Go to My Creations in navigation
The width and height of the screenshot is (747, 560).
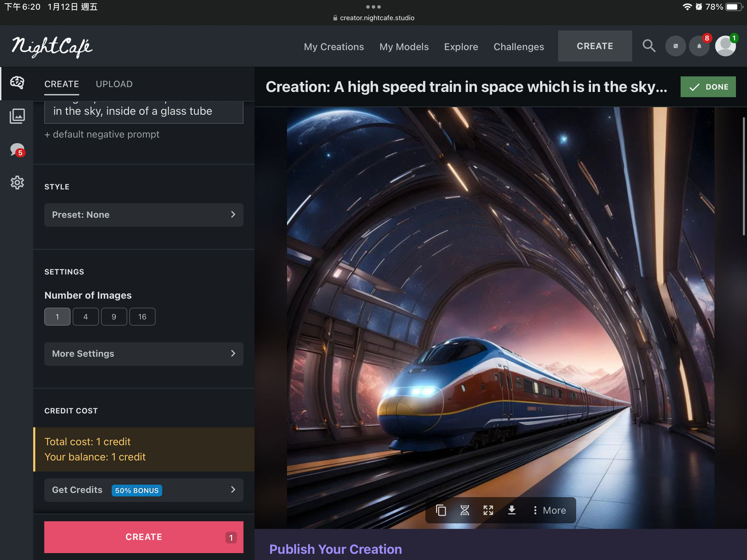334,47
